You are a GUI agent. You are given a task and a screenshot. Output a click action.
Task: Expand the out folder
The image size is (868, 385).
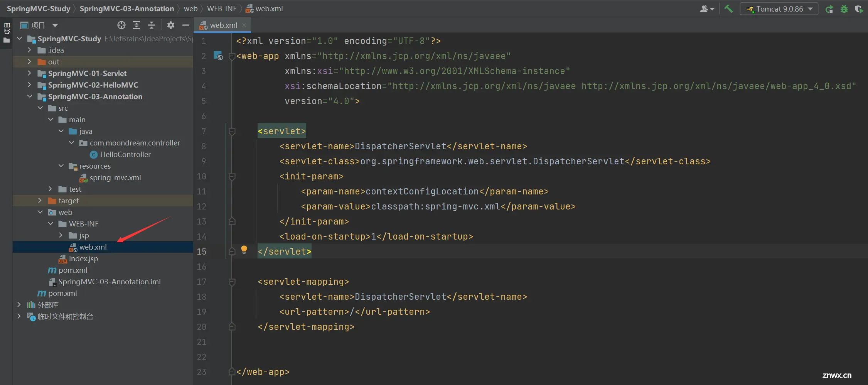30,62
